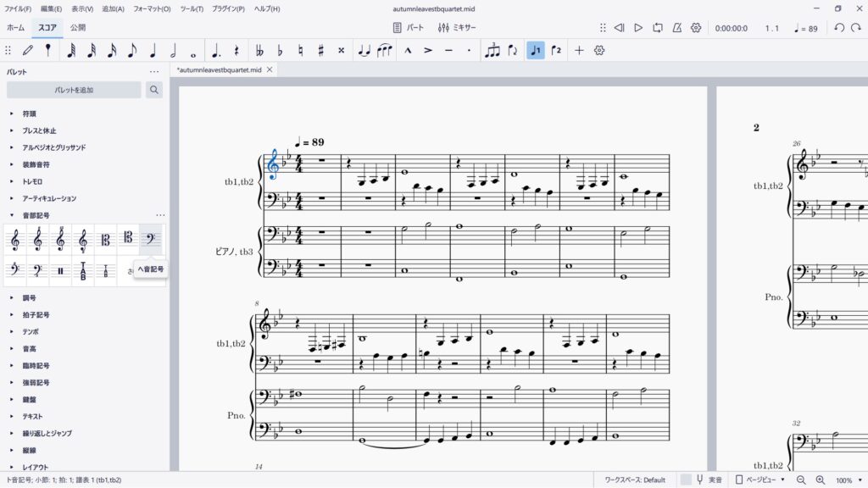Add a tuplet from the toolbar

(x=492, y=51)
